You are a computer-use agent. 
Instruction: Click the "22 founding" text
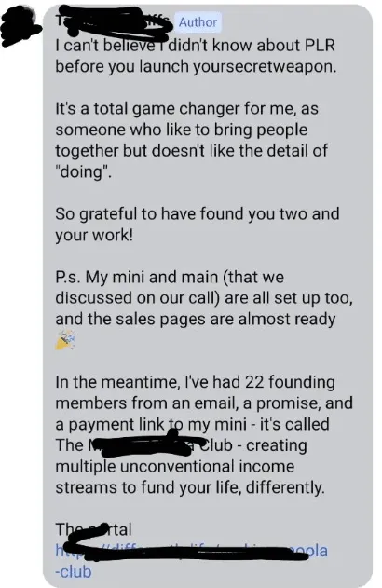290,382
